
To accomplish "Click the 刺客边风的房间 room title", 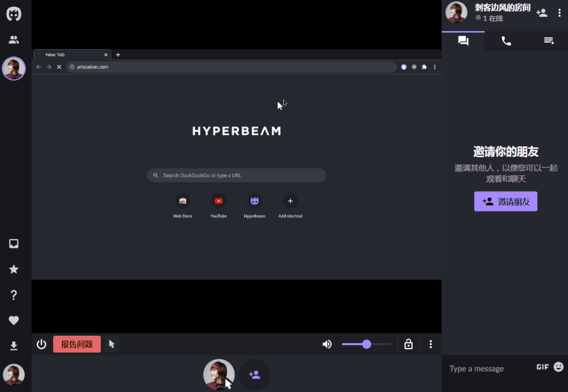I will pos(503,7).
